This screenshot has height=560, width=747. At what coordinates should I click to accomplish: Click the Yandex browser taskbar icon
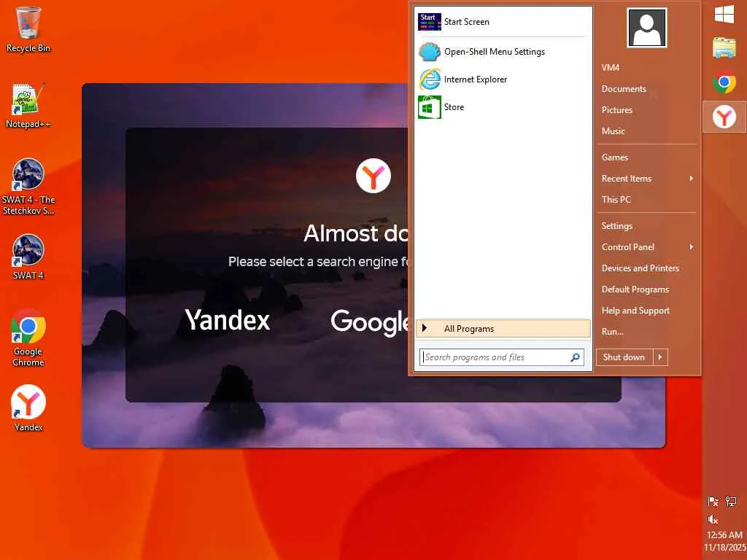coord(724,117)
